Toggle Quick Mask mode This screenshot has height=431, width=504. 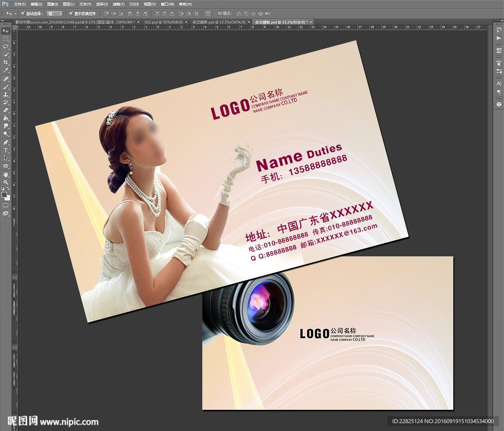6,205
